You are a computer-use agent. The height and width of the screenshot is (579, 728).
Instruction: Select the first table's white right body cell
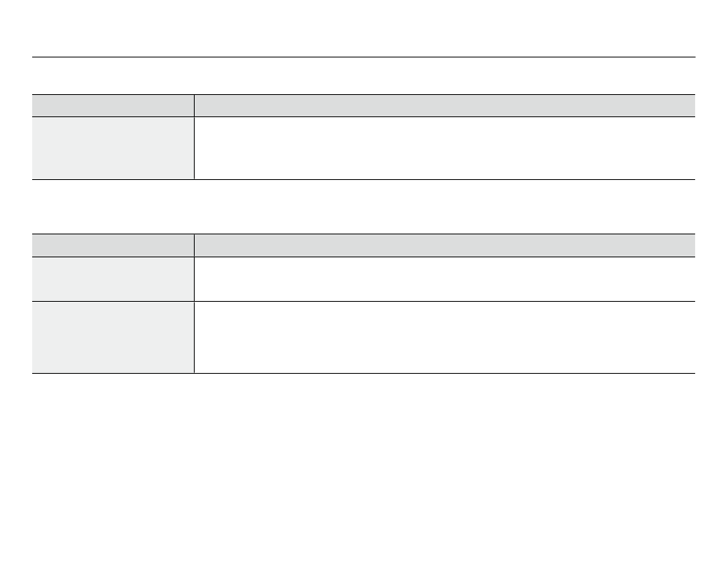pos(444,148)
